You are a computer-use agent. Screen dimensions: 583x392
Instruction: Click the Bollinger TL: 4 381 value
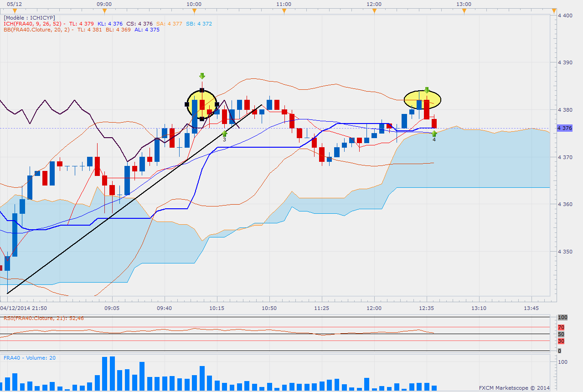[x=89, y=29]
